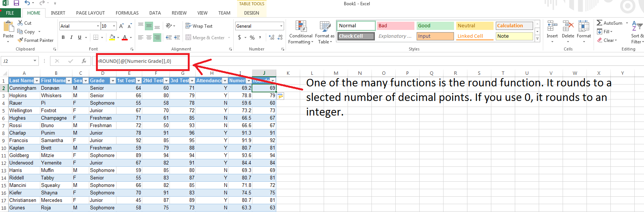The image size is (644, 212).
Task: Apply the Neutral cell style
Action: [475, 25]
